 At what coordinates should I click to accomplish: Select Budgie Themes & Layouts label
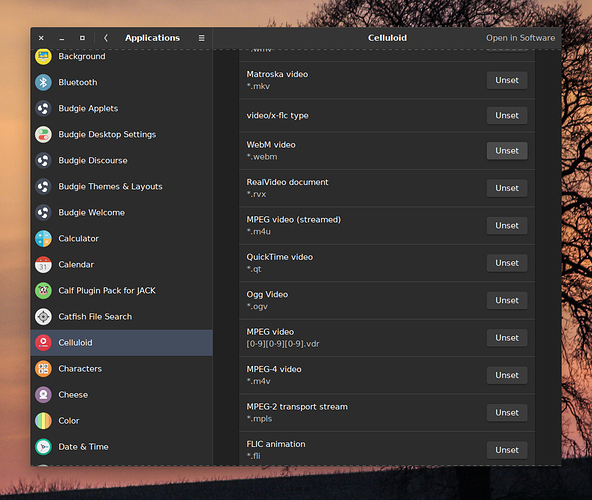pos(110,187)
